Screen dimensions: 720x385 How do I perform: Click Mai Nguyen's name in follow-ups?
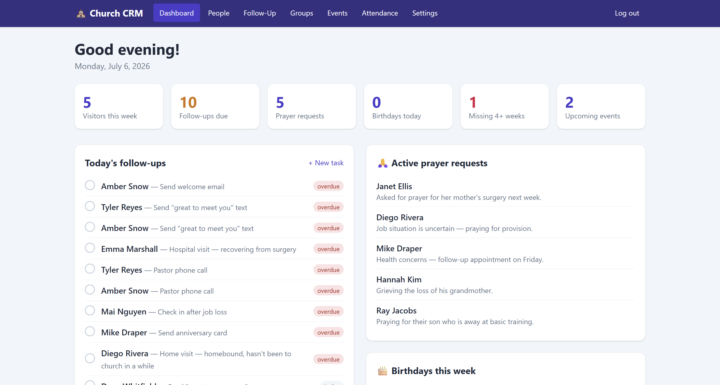[124, 311]
